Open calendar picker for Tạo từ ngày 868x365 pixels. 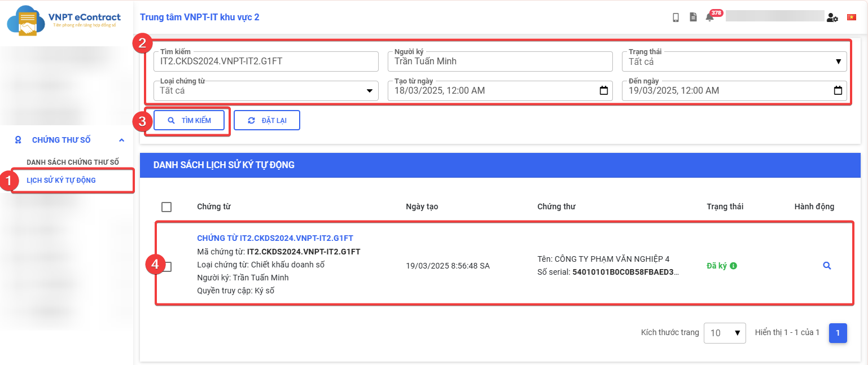[603, 90]
